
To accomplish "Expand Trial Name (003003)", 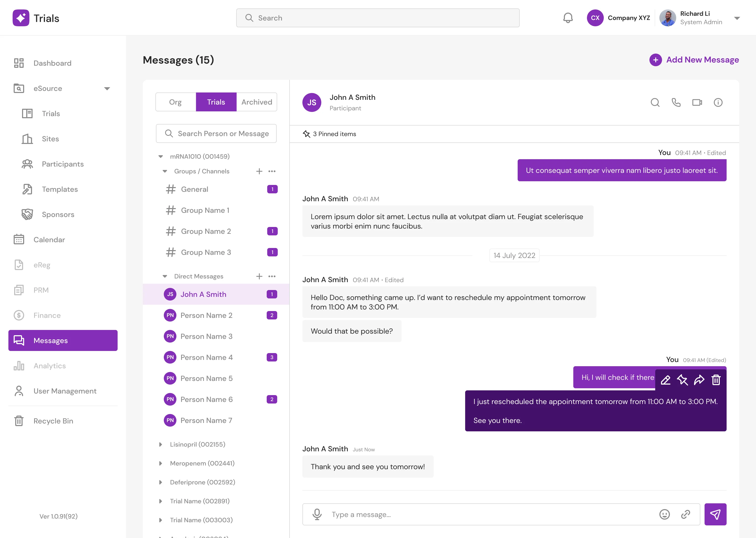I will click(x=161, y=520).
